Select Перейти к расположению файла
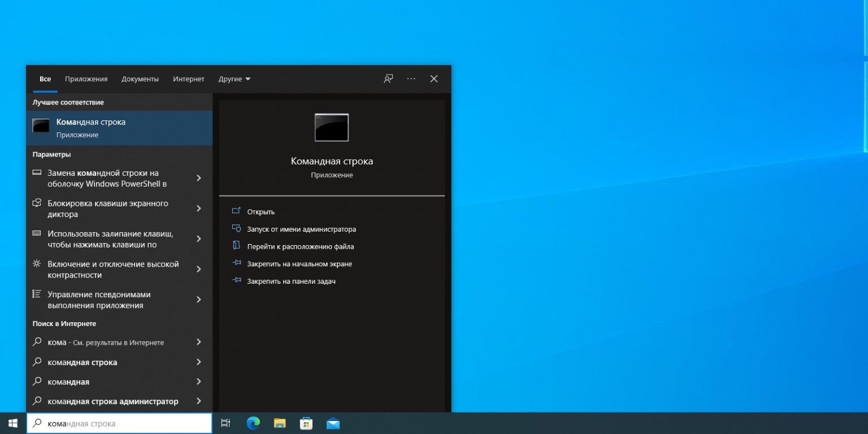 300,246
